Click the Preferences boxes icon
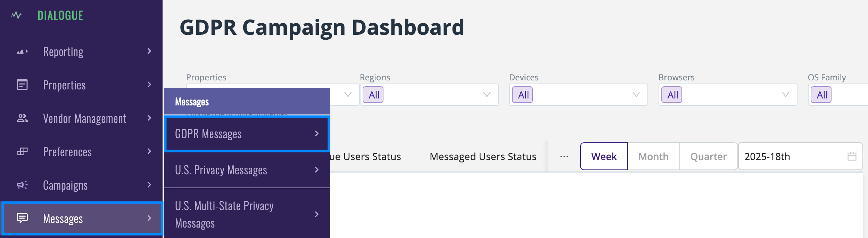Viewport: 868px width, 238px height. tap(22, 151)
